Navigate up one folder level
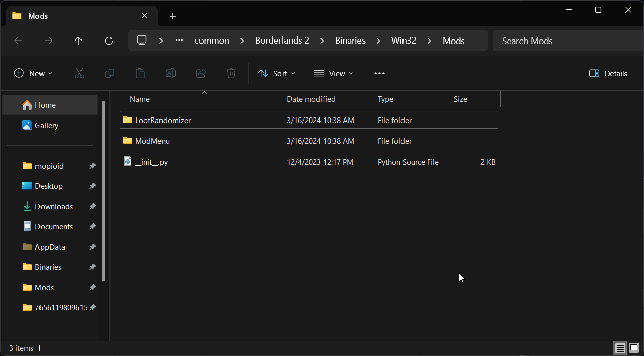644x356 pixels. 78,41
